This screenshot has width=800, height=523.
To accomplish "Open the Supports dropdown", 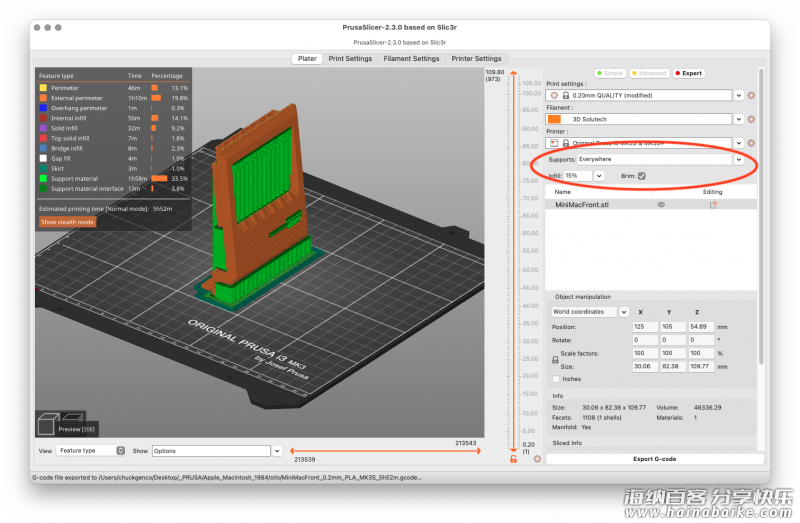I will [738, 160].
